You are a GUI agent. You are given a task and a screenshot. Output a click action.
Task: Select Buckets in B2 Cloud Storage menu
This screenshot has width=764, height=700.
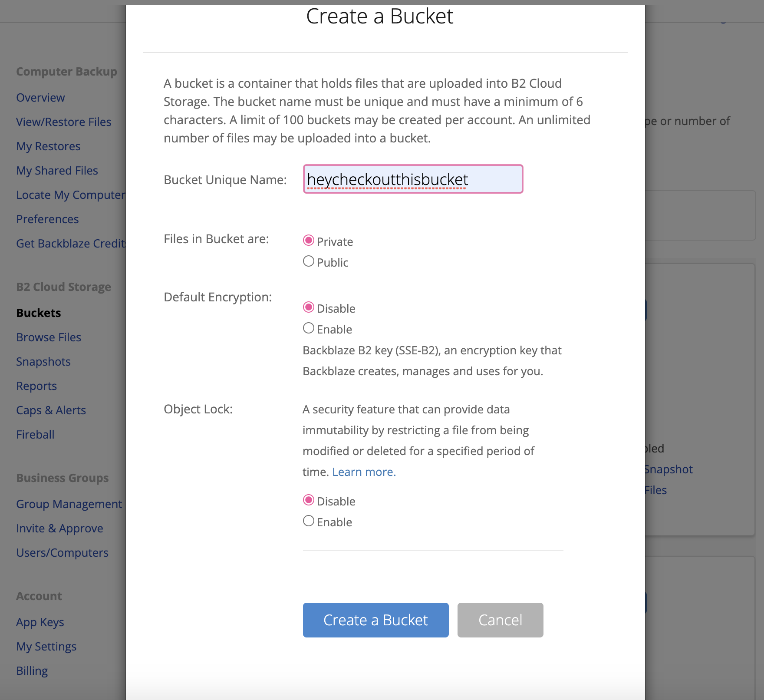click(x=39, y=313)
